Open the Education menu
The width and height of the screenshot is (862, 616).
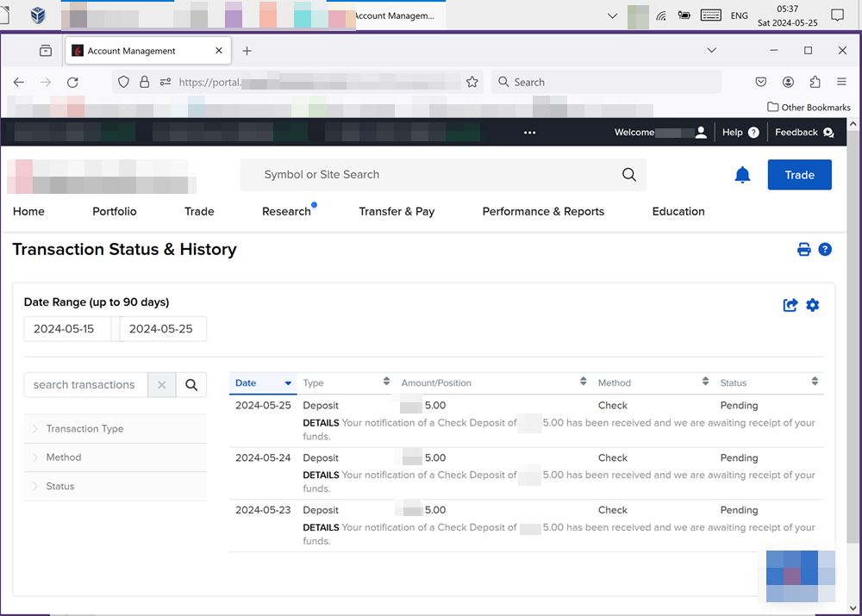pyautogui.click(x=678, y=212)
